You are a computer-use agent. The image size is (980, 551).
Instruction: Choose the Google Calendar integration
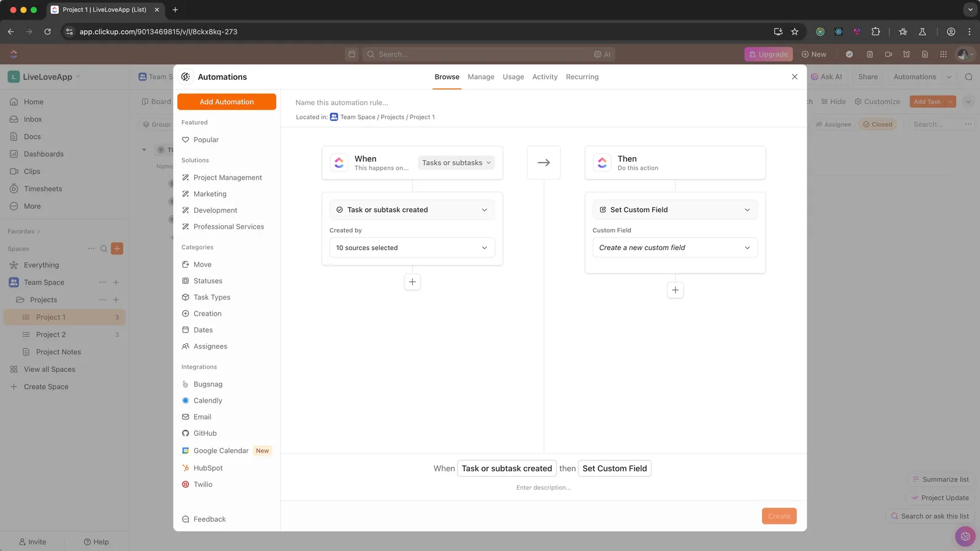pos(227,450)
